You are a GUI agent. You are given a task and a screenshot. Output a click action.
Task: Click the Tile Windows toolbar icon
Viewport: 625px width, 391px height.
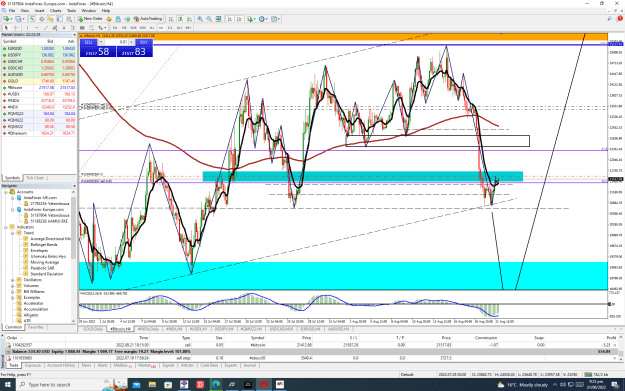(218, 19)
